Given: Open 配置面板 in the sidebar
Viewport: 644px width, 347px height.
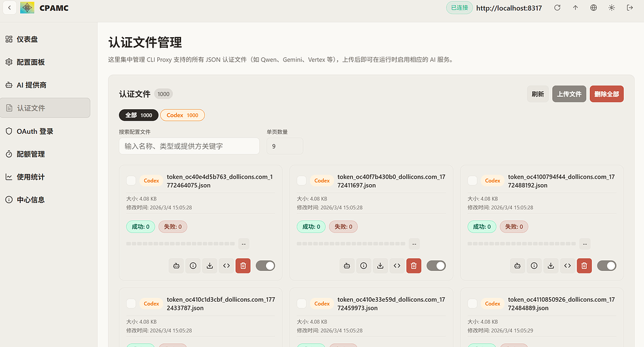Looking at the screenshot, I should pos(45,62).
